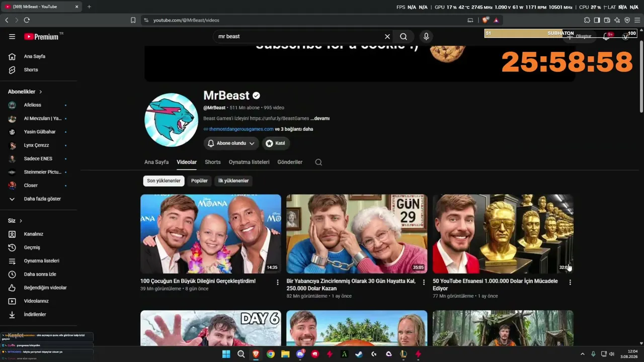Close the MrBeast YouTube tab
The width and height of the screenshot is (644, 362).
[76, 7]
